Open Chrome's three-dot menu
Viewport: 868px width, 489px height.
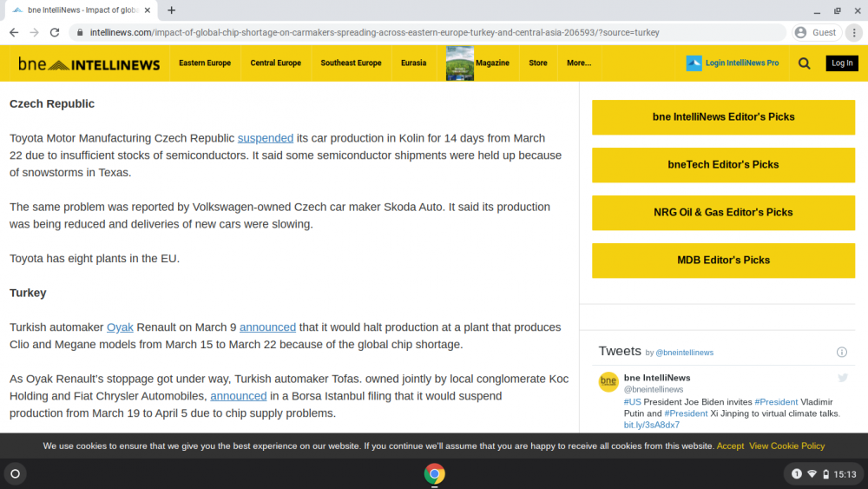[854, 33]
